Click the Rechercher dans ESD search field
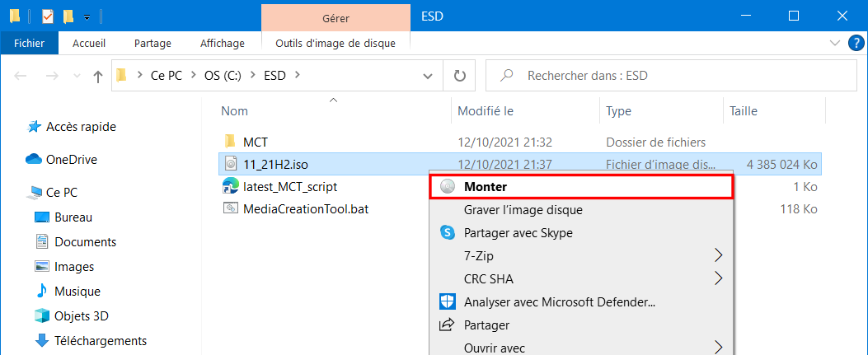Viewport: 868px width, 355px height. click(x=670, y=76)
